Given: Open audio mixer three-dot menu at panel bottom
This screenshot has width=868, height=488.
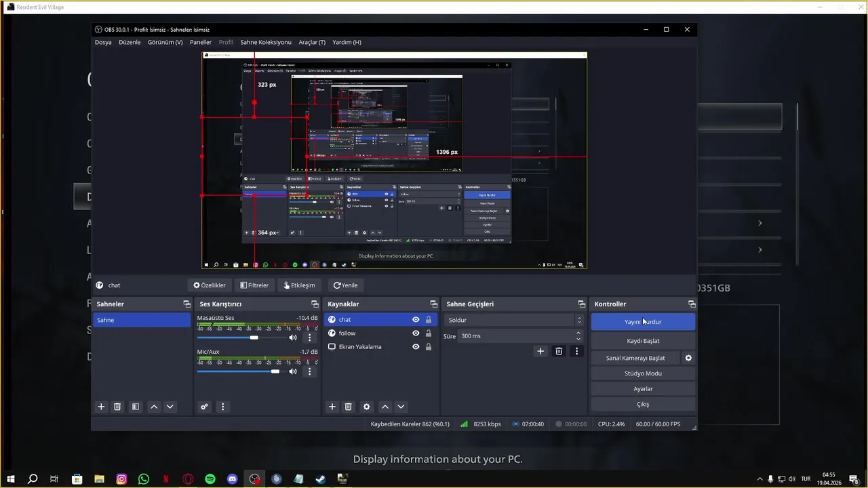Looking at the screenshot, I should (x=222, y=407).
